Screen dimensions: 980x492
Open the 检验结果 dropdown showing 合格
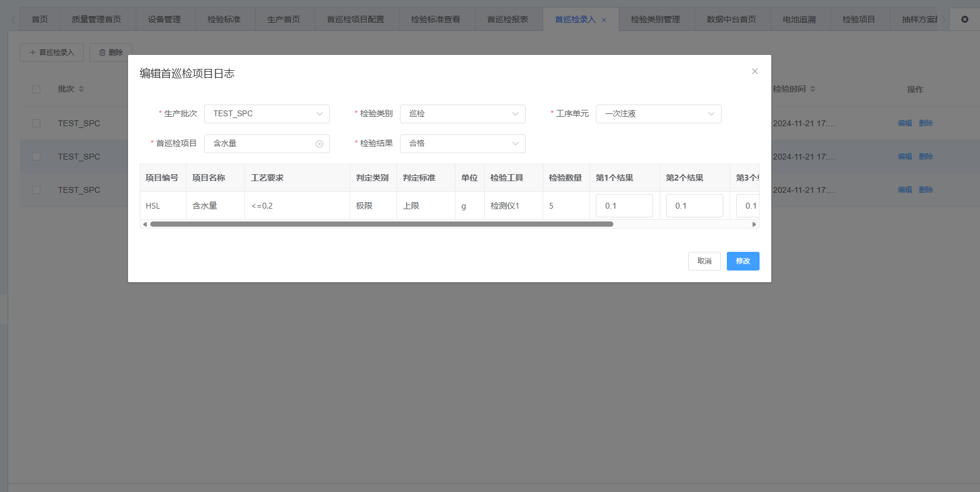(463, 144)
